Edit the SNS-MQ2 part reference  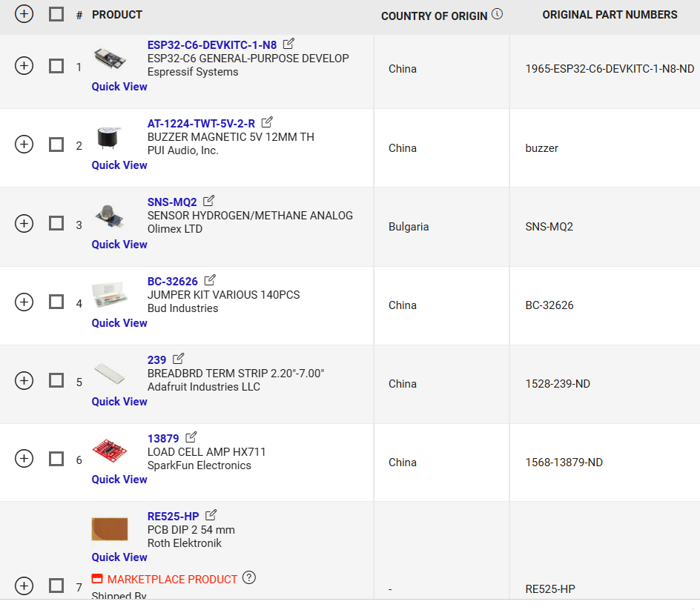coord(209,201)
